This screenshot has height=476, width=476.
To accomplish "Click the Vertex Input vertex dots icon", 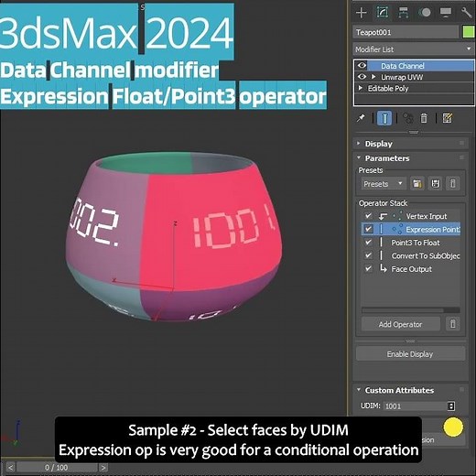I will pos(397,216).
